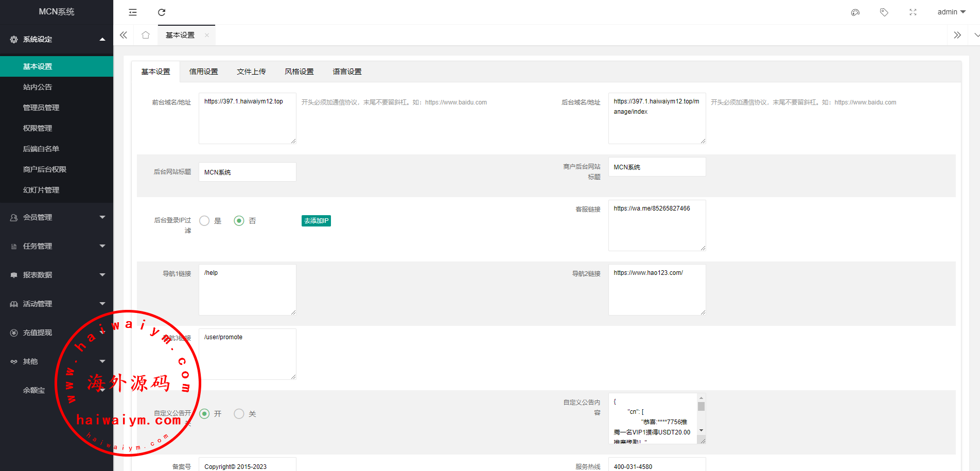
Task: Switch to the 信用设置 tab
Action: pyautogui.click(x=203, y=72)
